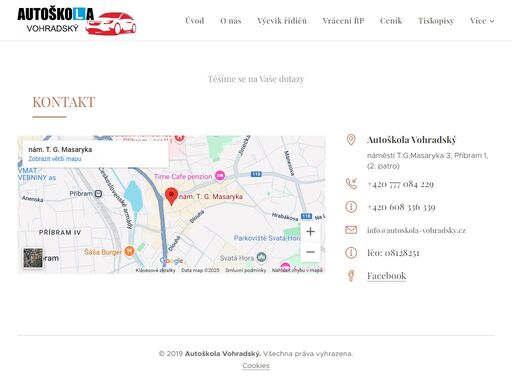Click the Autoškola Vohradský logo

[77, 21]
